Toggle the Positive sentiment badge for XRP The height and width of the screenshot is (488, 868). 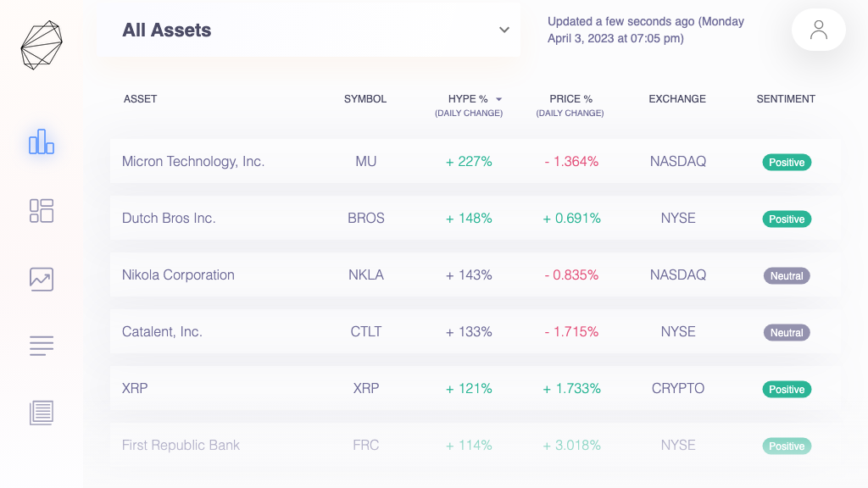point(787,389)
